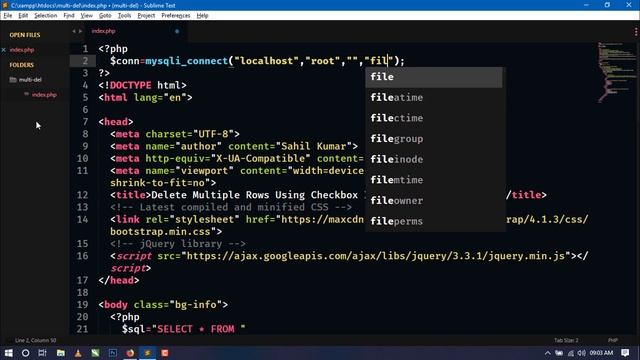Choose 'fileperms' autocomplete suggestion
The height and width of the screenshot is (360, 640).
tap(434, 221)
